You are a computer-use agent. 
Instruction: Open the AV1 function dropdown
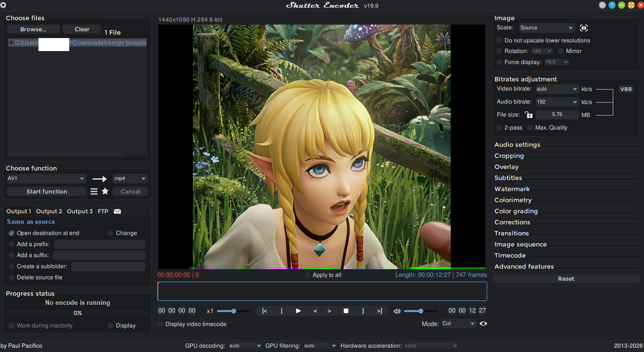click(x=46, y=179)
